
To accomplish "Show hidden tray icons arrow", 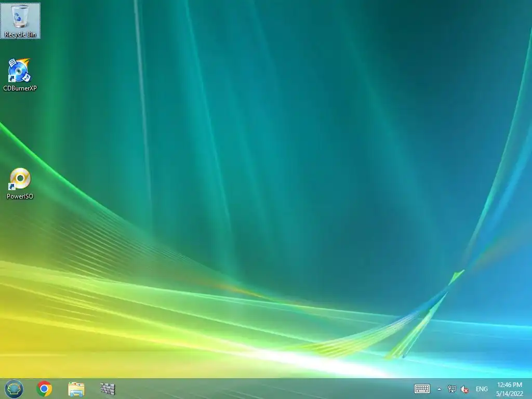I will click(x=439, y=389).
